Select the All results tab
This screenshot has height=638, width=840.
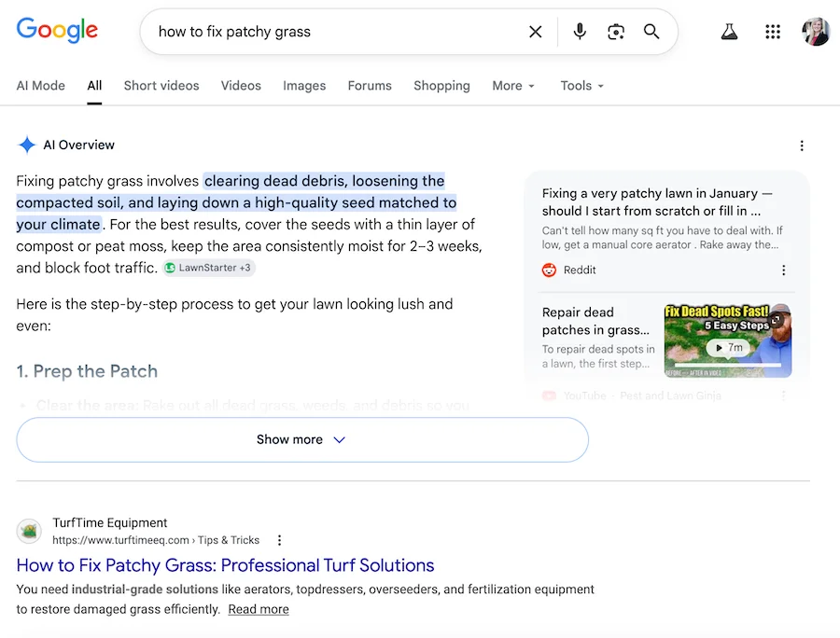(94, 86)
